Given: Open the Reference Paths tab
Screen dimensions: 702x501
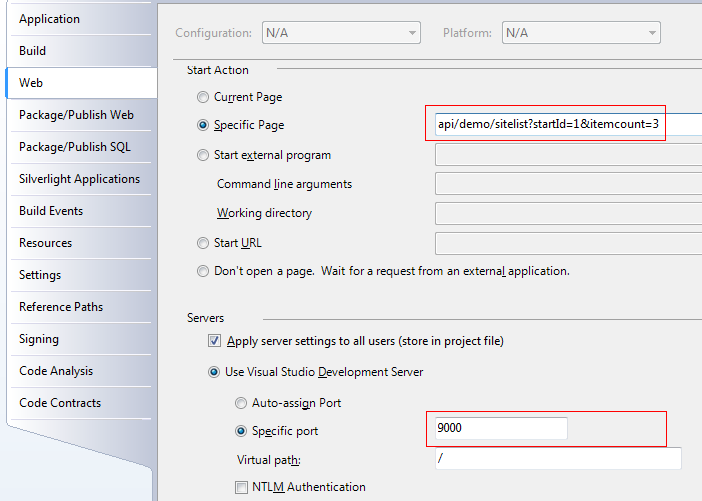Looking at the screenshot, I should click(x=61, y=307).
